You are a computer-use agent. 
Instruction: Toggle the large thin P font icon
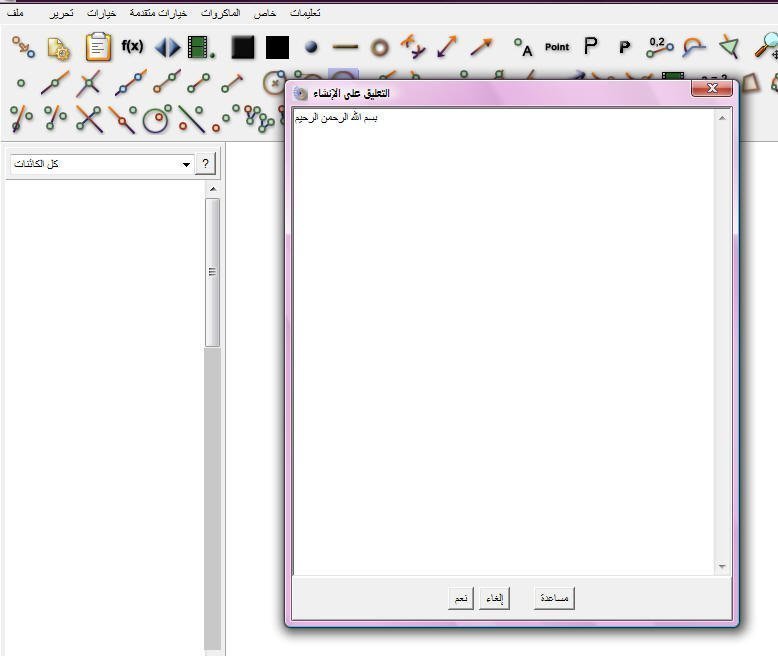coord(590,46)
